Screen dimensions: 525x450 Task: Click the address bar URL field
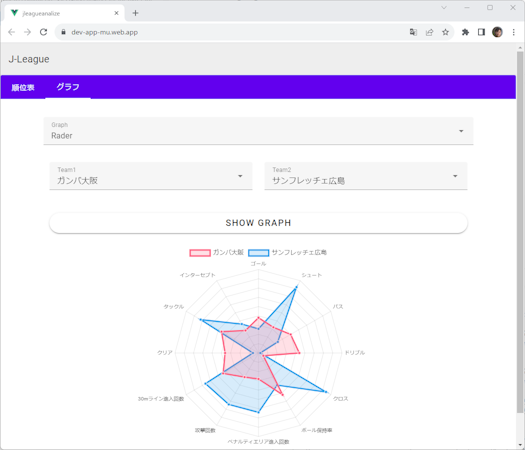(231, 32)
